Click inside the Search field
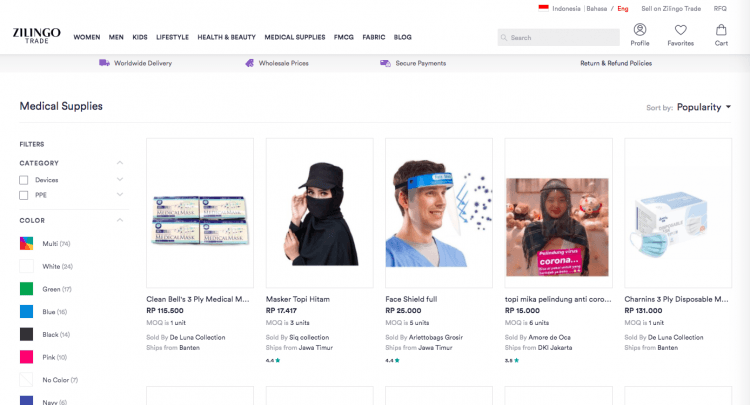This screenshot has width=750, height=405. click(558, 37)
